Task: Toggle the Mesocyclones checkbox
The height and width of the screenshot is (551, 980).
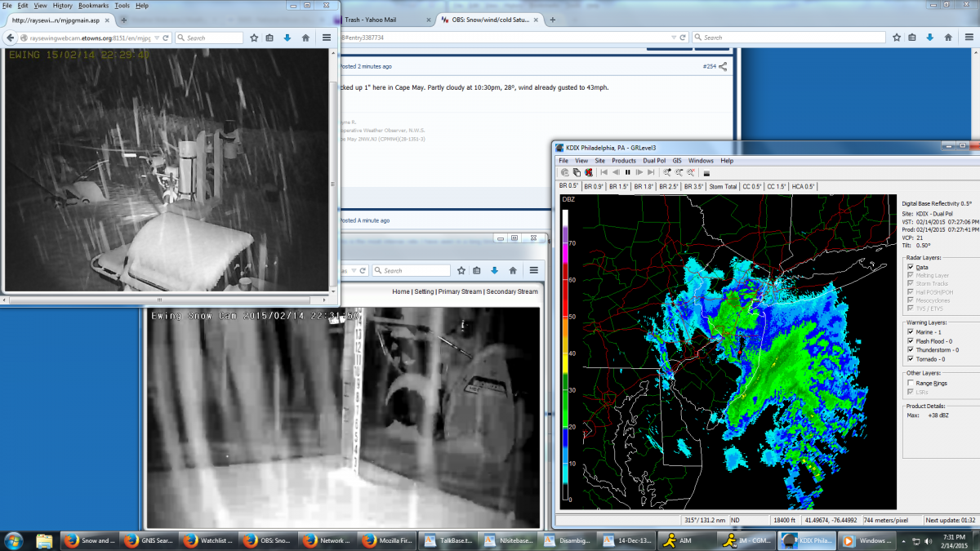Action: click(910, 300)
